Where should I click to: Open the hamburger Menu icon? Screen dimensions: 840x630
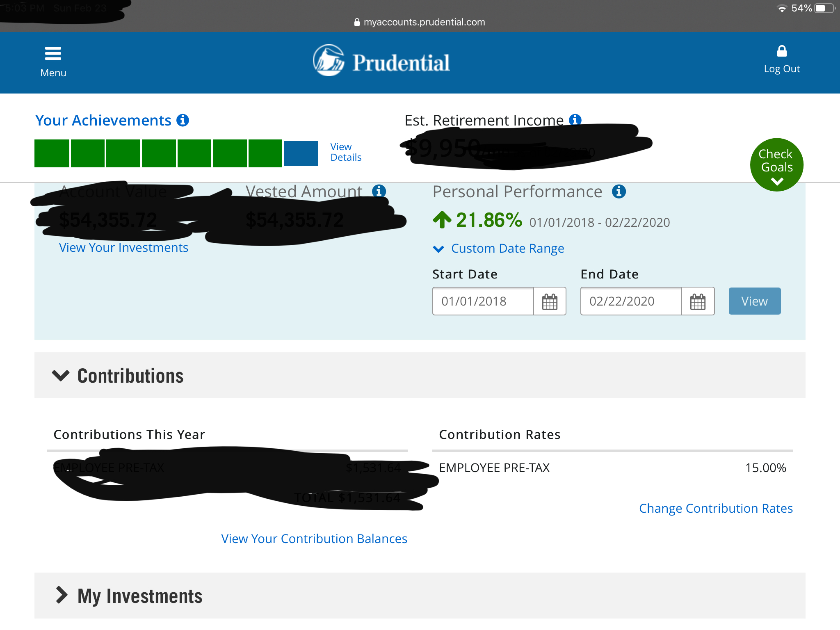[53, 53]
